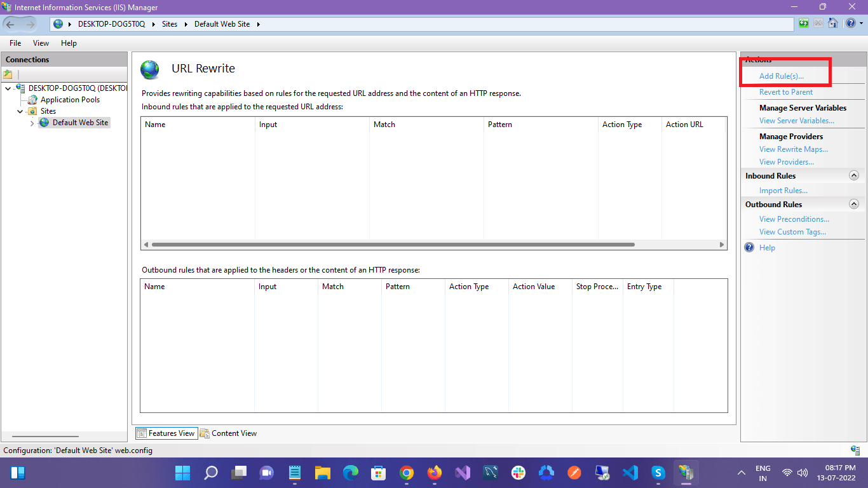The height and width of the screenshot is (488, 868).
Task: Open Skype from the taskbar
Action: (658, 473)
